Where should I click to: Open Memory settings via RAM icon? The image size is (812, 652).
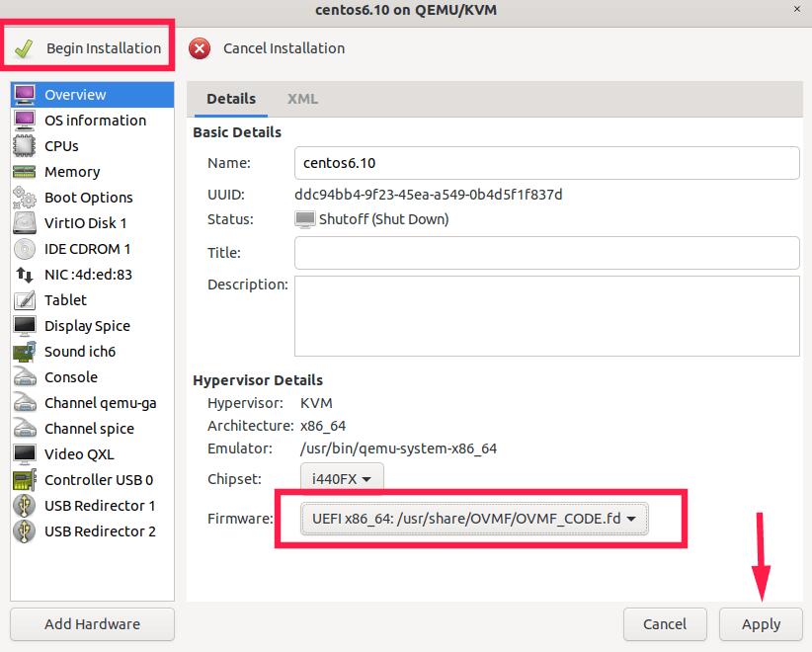pyautogui.click(x=25, y=172)
